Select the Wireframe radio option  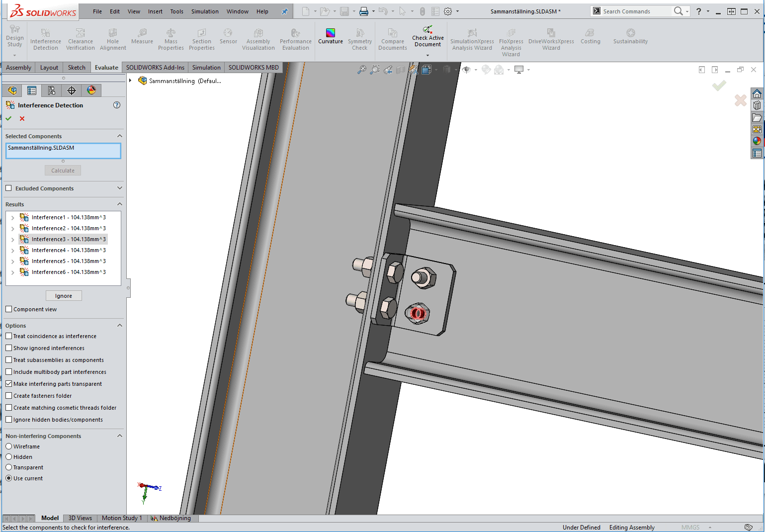(9, 446)
